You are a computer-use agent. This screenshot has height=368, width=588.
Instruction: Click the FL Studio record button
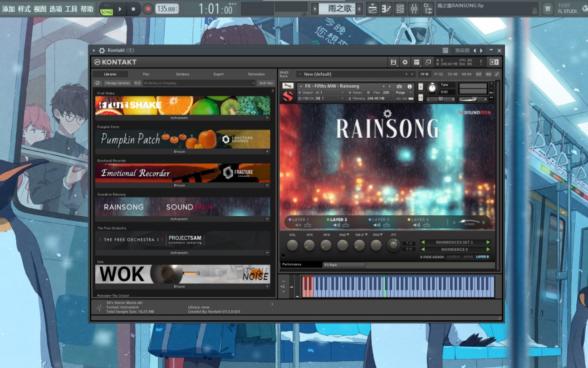click(148, 9)
